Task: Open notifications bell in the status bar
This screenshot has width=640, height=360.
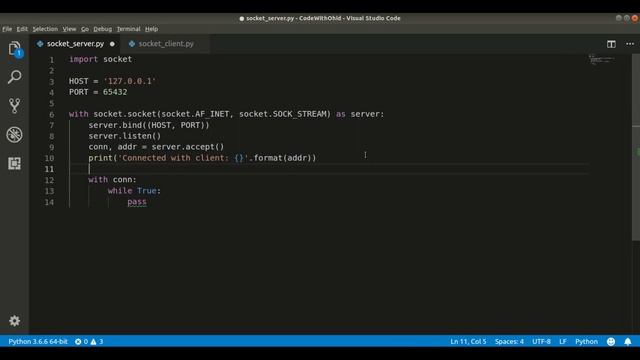Action: (628, 342)
